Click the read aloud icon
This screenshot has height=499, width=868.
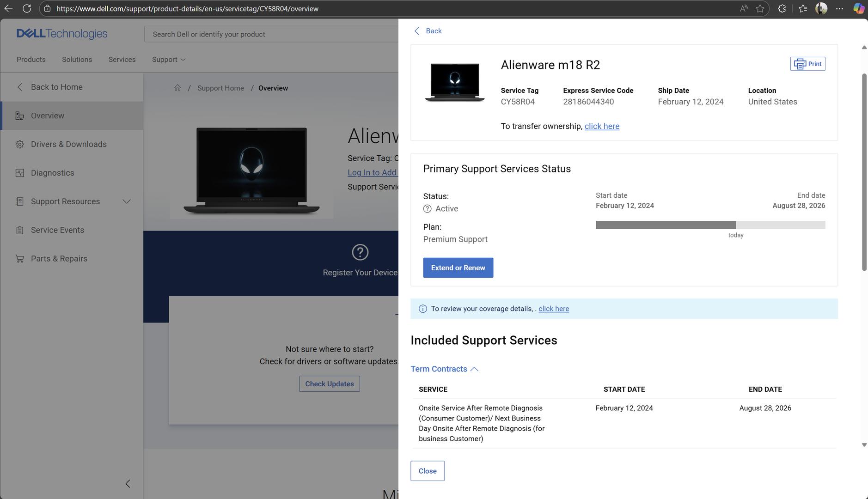(x=744, y=8)
